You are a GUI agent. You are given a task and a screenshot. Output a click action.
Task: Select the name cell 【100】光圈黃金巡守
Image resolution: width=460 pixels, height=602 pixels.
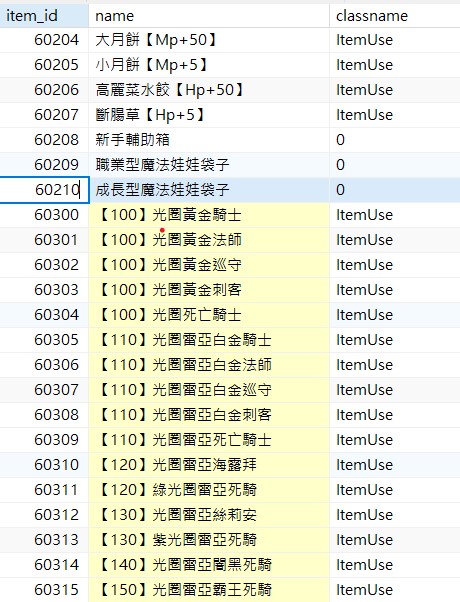tap(209, 265)
